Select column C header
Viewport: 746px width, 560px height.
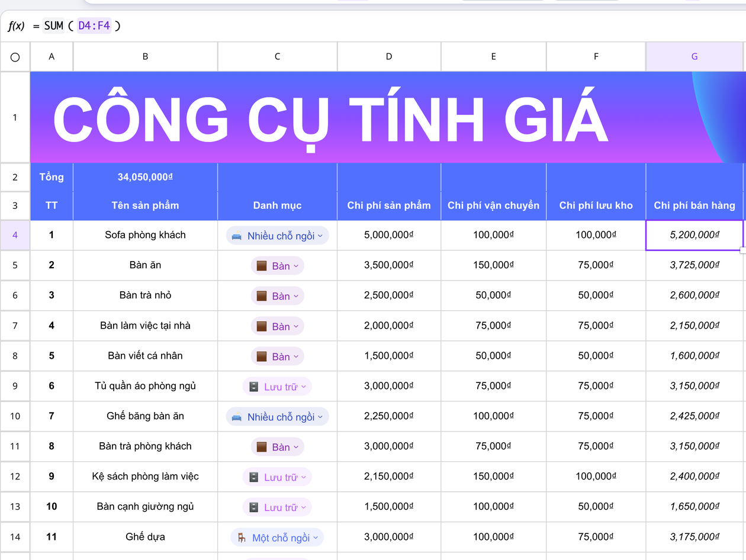point(278,57)
